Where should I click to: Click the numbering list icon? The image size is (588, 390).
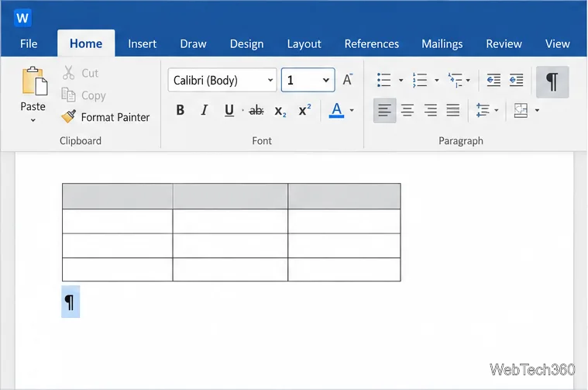pyautogui.click(x=420, y=80)
